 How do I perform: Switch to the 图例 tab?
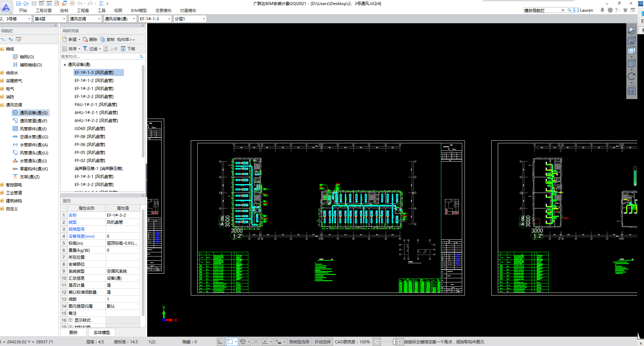pyautogui.click(x=73, y=332)
